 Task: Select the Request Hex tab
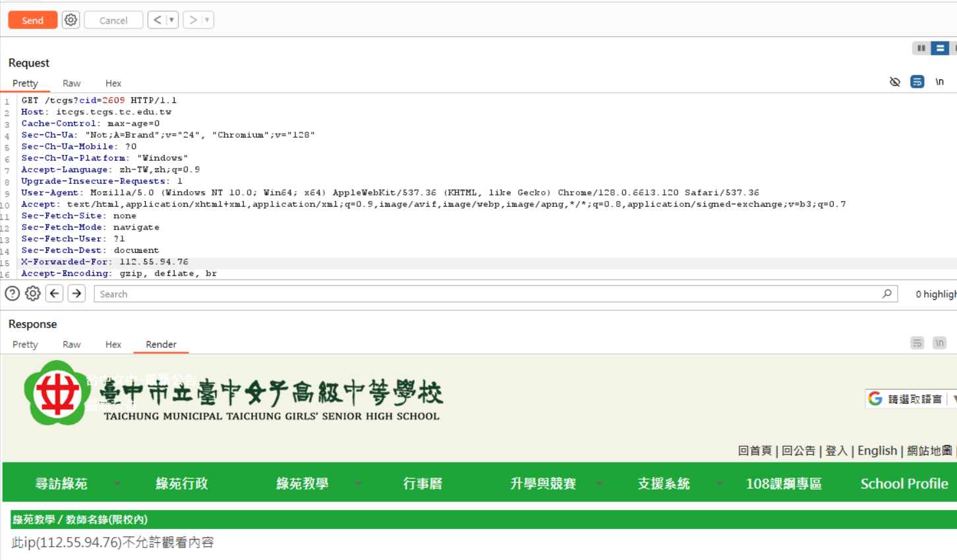[x=113, y=84]
